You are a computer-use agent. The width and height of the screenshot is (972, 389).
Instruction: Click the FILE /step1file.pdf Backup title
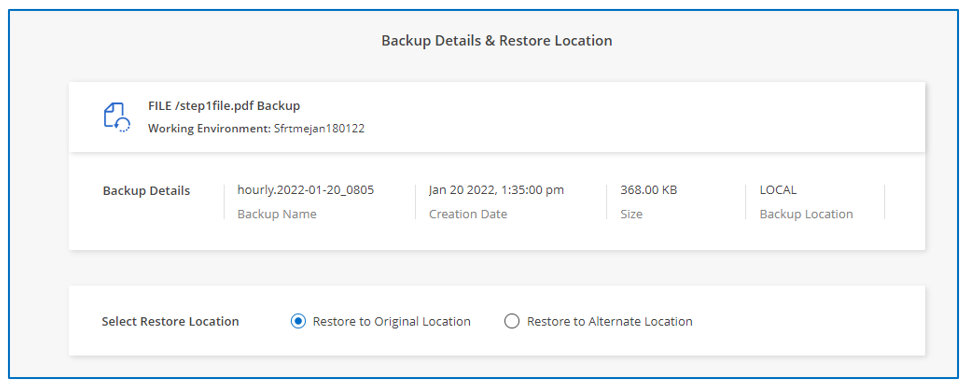pyautogui.click(x=224, y=106)
